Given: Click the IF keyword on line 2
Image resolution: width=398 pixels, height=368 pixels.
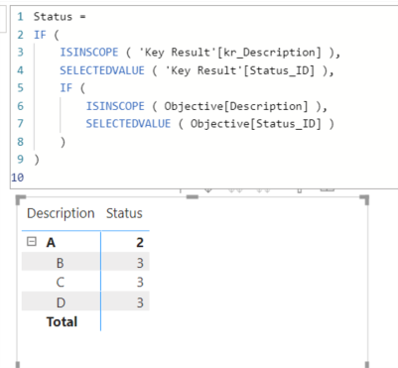Looking at the screenshot, I should [x=40, y=35].
